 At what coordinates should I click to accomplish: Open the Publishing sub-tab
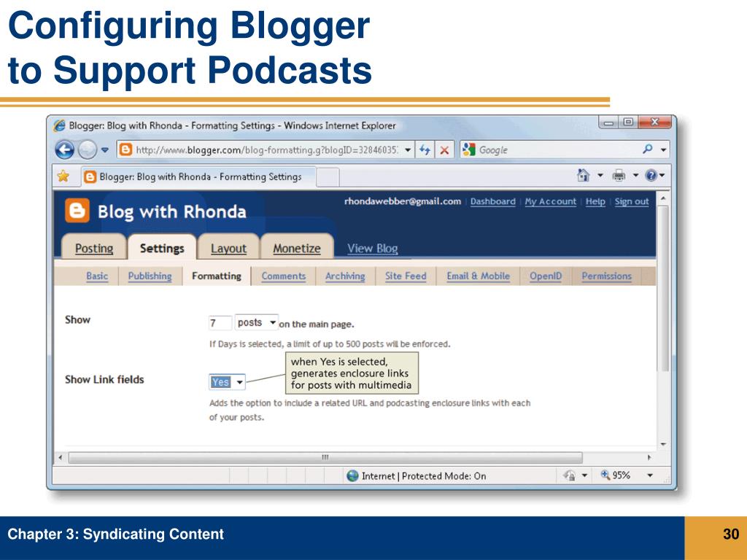pyautogui.click(x=150, y=276)
